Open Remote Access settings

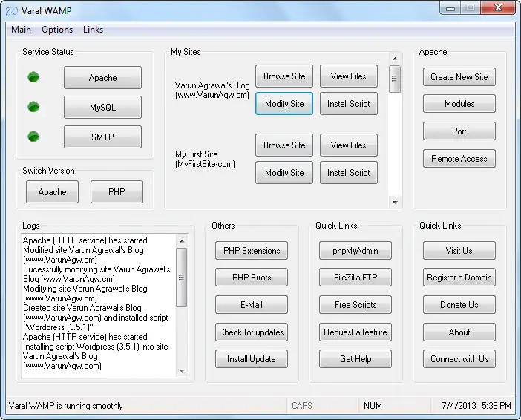coord(459,159)
